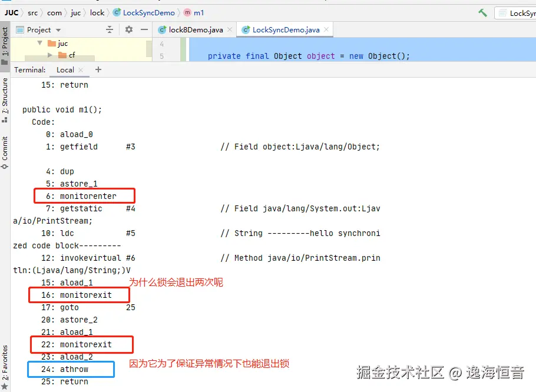Click terminal line '24: athrow'
The width and height of the screenshot is (536, 392).
(65, 369)
